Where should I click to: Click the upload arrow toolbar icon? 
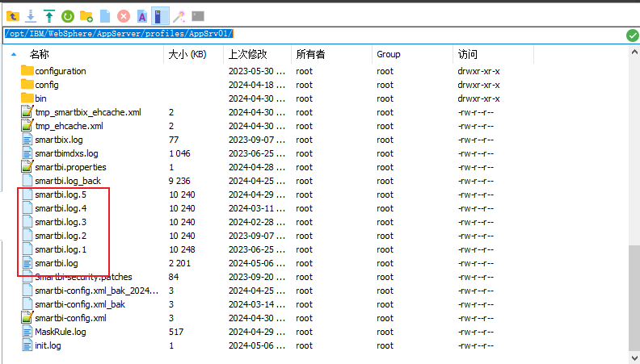pyautogui.click(x=49, y=16)
